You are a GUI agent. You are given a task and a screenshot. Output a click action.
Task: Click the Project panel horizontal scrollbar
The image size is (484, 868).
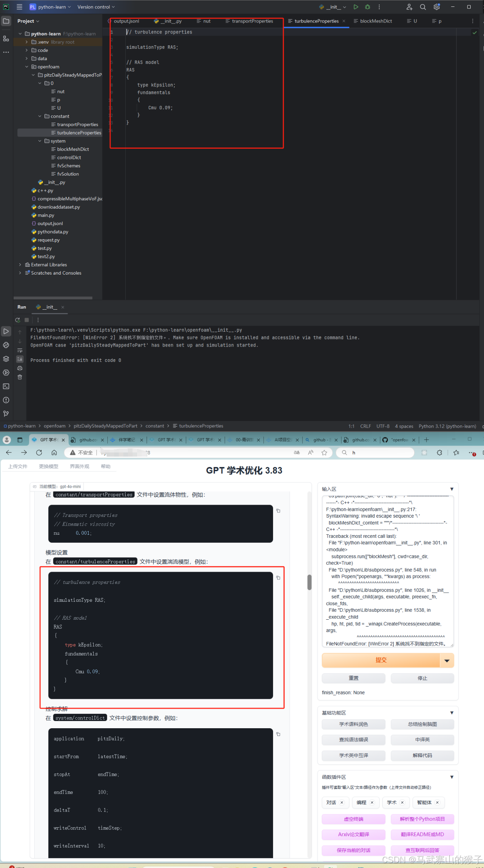(x=53, y=298)
